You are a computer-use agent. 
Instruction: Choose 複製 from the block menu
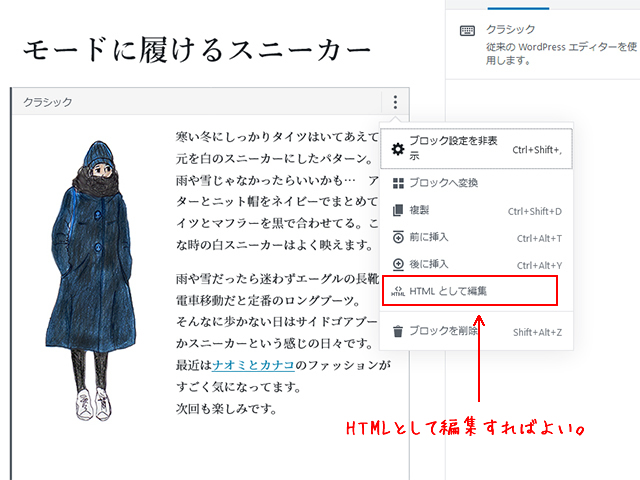click(476, 211)
